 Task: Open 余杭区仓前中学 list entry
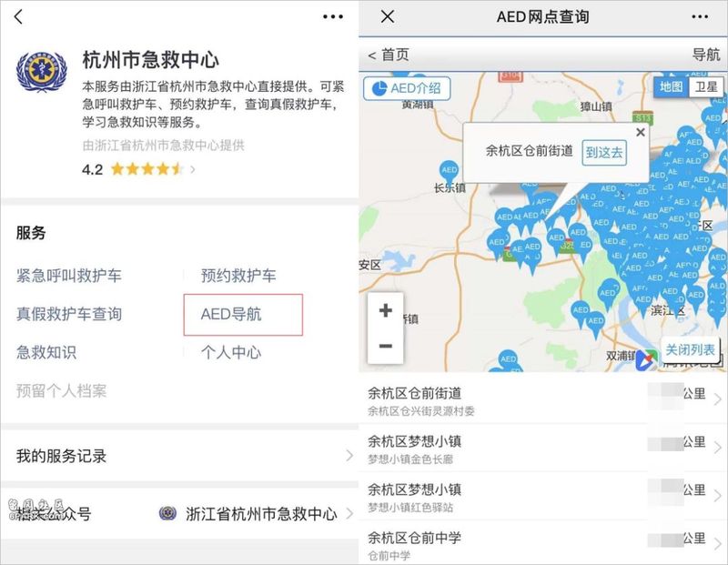pos(543,543)
